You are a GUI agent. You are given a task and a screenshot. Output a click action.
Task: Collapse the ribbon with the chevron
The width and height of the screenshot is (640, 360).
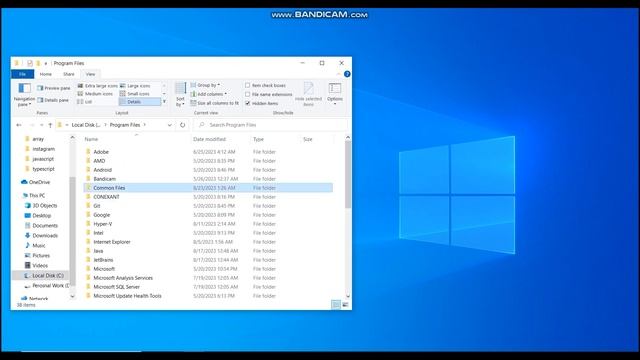pyautogui.click(x=338, y=74)
